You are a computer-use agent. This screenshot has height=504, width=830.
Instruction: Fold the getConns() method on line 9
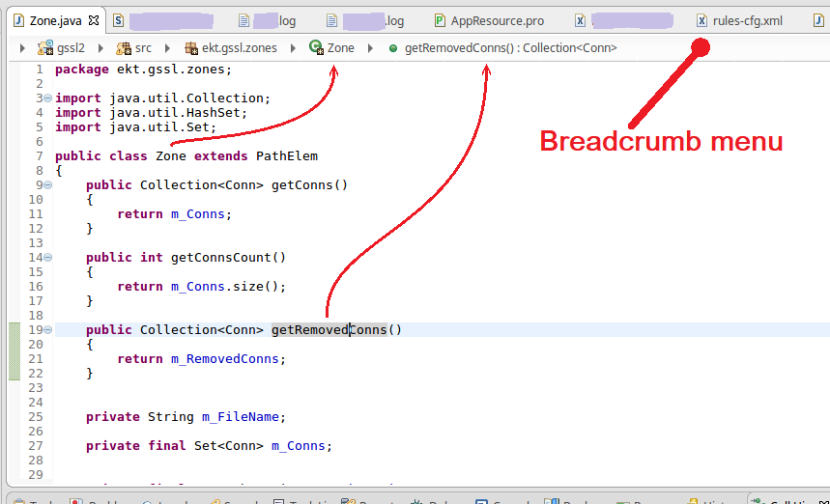click(48, 185)
